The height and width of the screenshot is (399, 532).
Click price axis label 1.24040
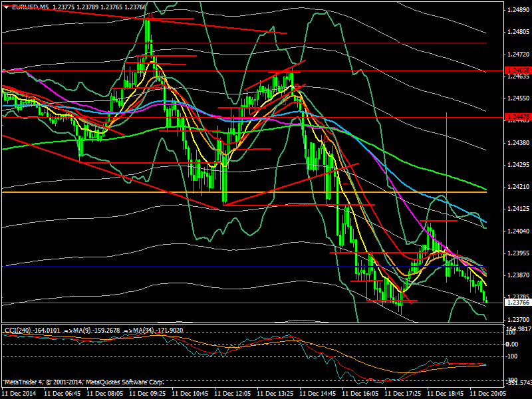(x=518, y=231)
